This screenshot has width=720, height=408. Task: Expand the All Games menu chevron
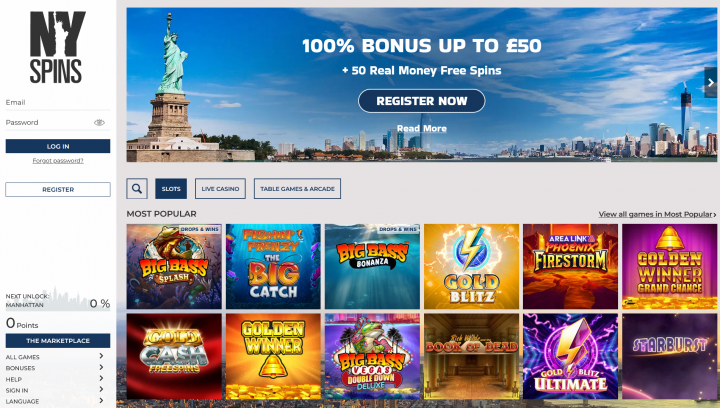(101, 356)
